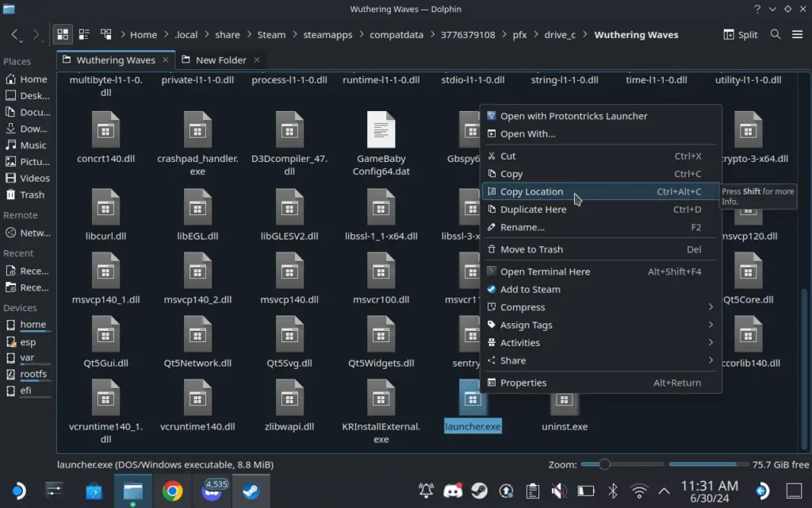The width and height of the screenshot is (812, 508).
Task: Navigate to steamapps breadcrumb
Action: coord(327,35)
